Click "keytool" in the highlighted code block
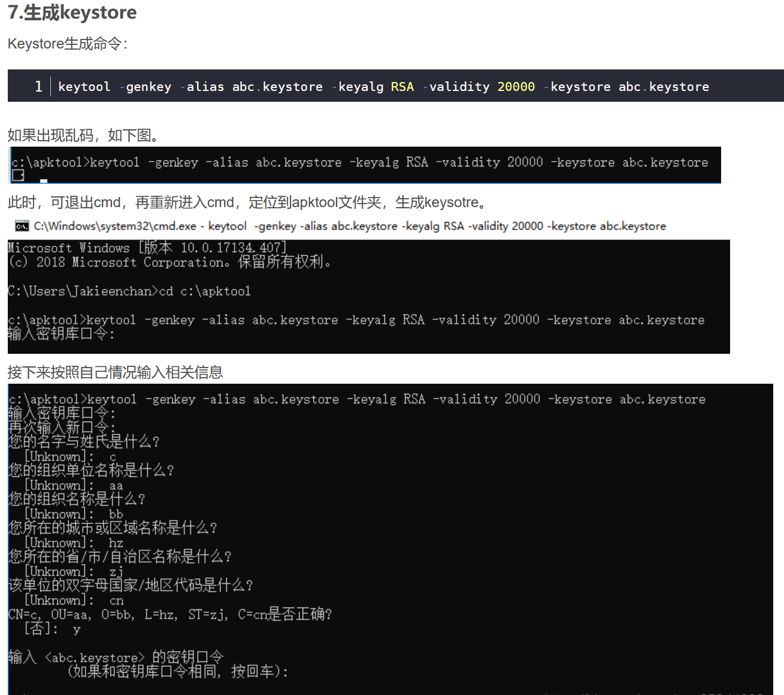This screenshot has width=784, height=695. pos(84,87)
